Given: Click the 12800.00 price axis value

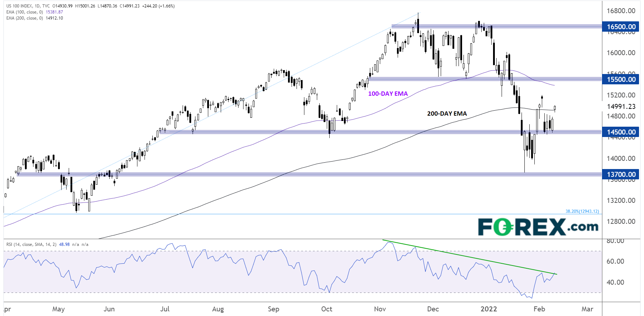Looking at the screenshot, I should [x=621, y=221].
